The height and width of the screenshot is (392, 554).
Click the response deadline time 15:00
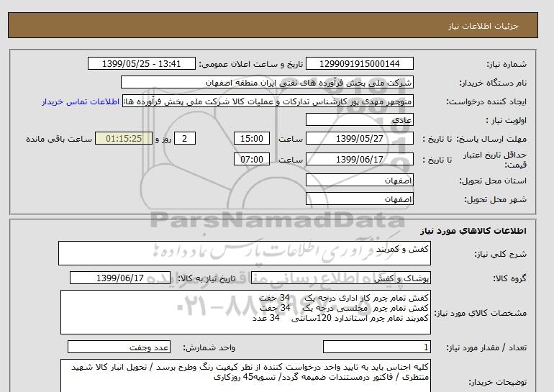252,138
